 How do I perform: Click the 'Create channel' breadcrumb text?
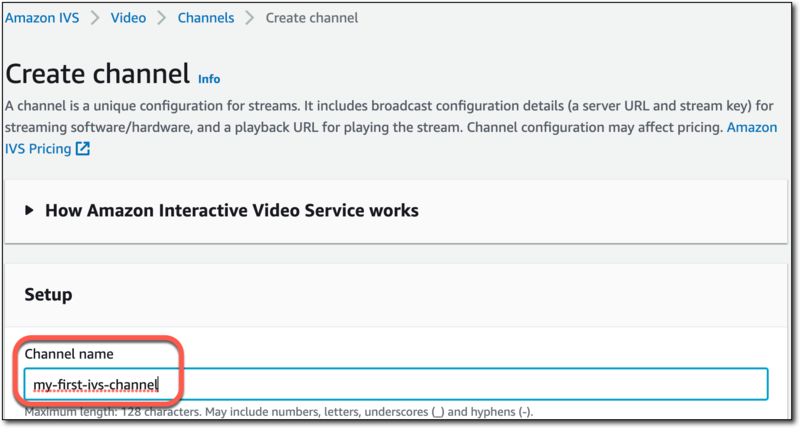click(x=312, y=18)
